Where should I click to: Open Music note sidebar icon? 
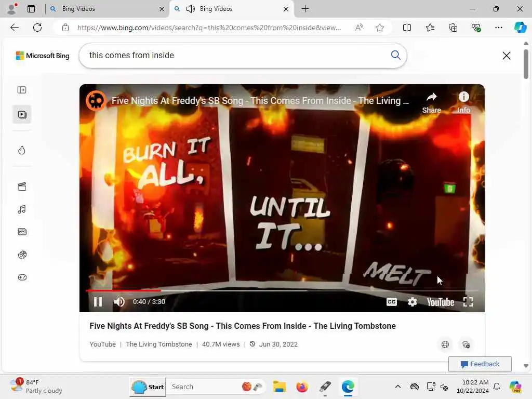(22, 209)
